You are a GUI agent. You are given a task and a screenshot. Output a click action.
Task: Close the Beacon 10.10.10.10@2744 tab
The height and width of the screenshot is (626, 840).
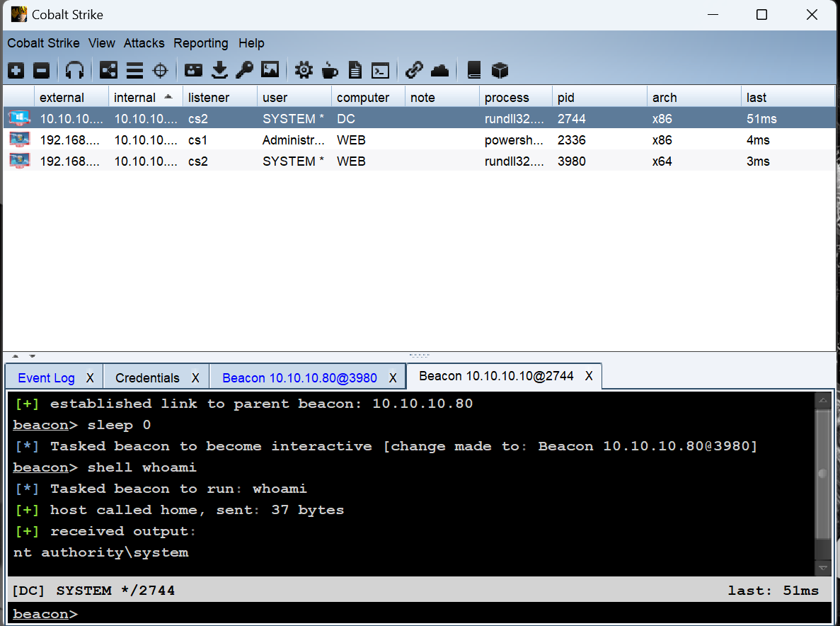click(x=589, y=376)
